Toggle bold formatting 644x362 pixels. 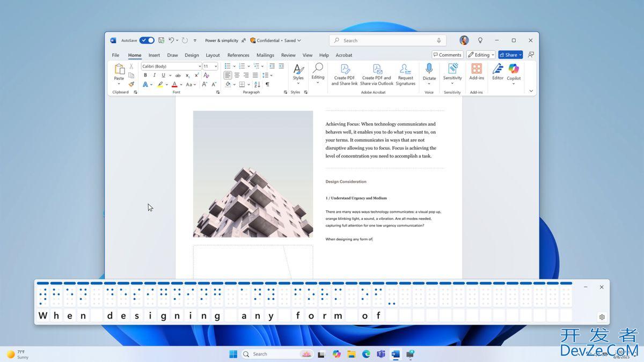pyautogui.click(x=145, y=76)
